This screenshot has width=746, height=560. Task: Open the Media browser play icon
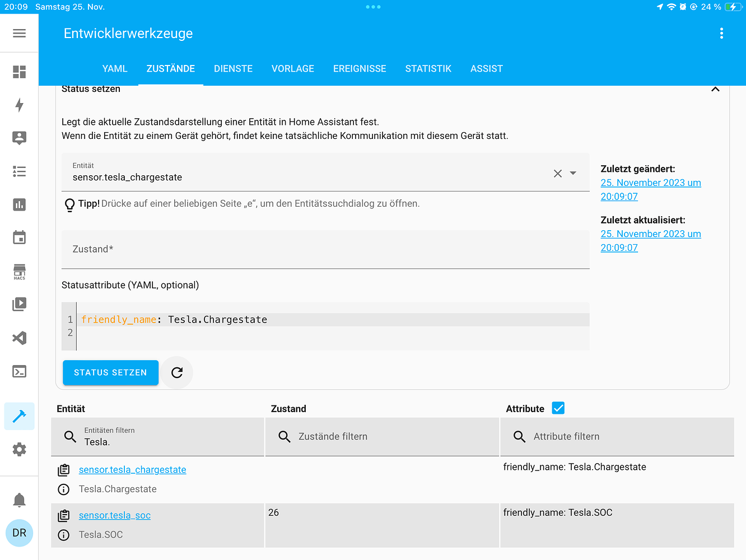click(x=19, y=304)
